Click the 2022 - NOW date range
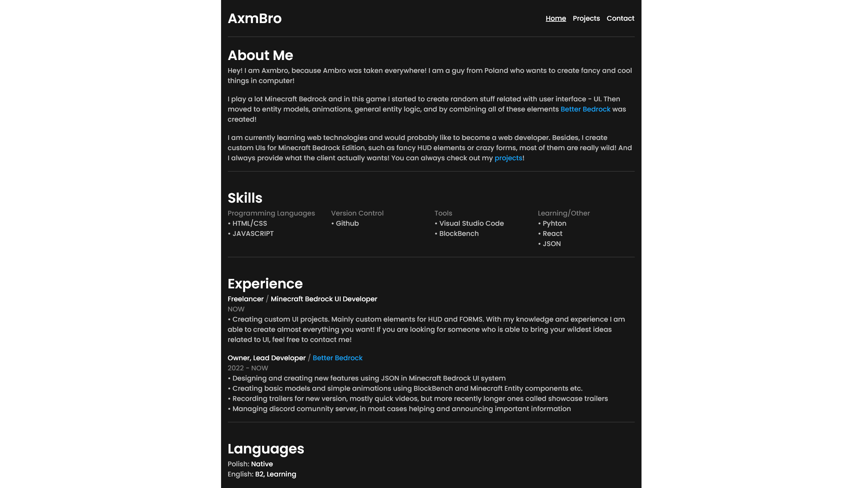The width and height of the screenshot is (868, 488). [x=248, y=368]
